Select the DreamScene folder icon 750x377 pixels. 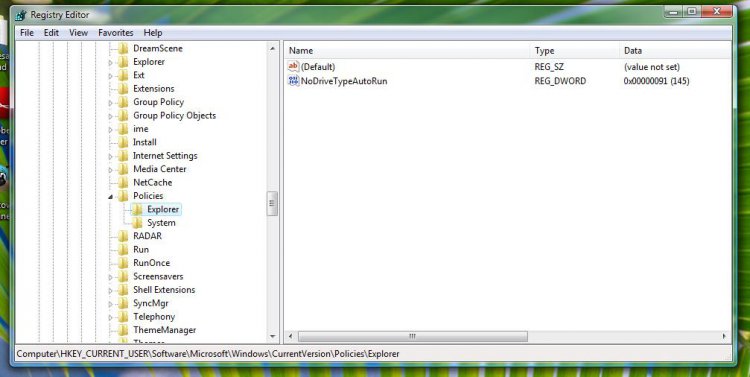[123, 48]
